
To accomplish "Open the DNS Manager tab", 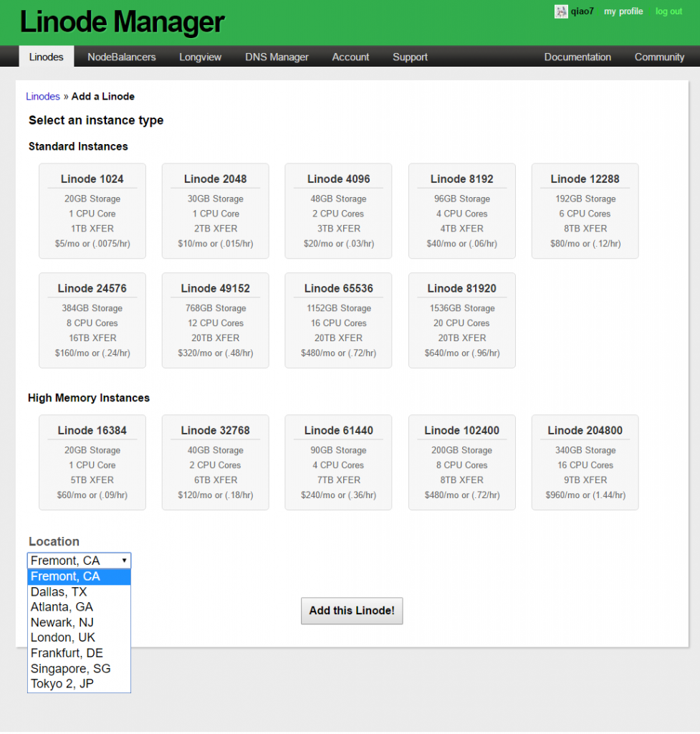I will [x=277, y=57].
